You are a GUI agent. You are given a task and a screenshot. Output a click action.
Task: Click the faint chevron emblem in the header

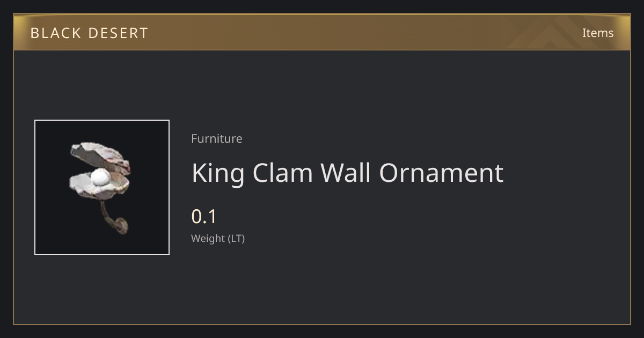pos(558,32)
